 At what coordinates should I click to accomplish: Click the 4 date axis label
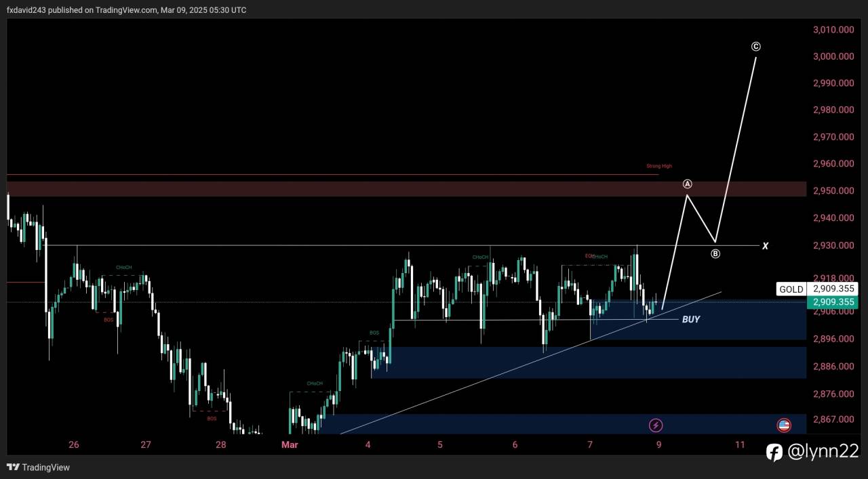point(368,445)
